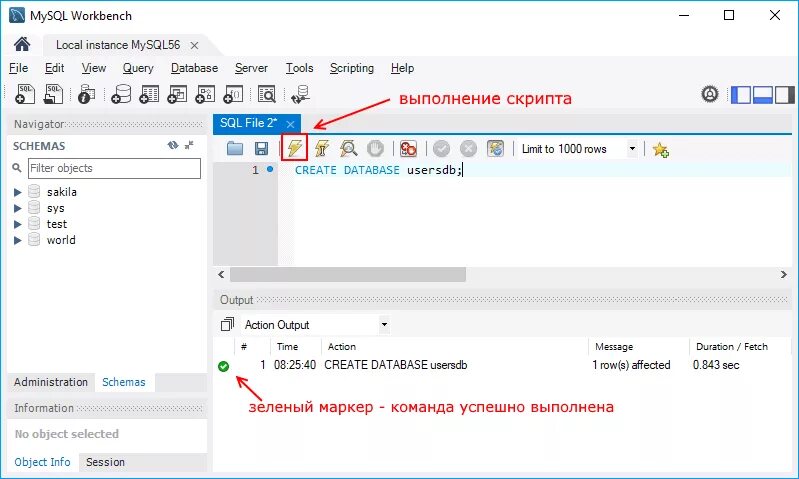Toggle the bottom output panel visibility
The height and width of the screenshot is (479, 799).
[x=763, y=95]
